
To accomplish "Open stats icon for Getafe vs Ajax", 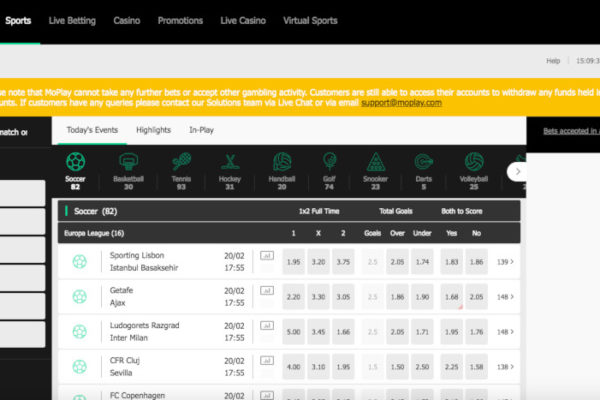I will (267, 291).
